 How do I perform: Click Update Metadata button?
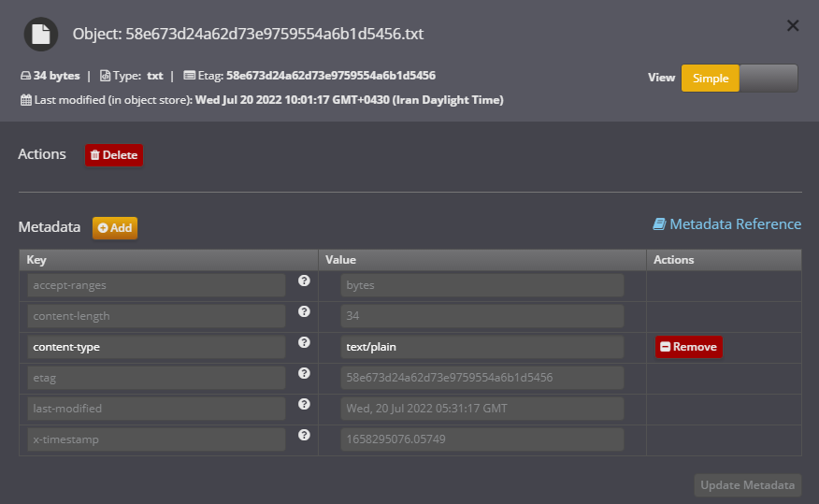coord(747,485)
